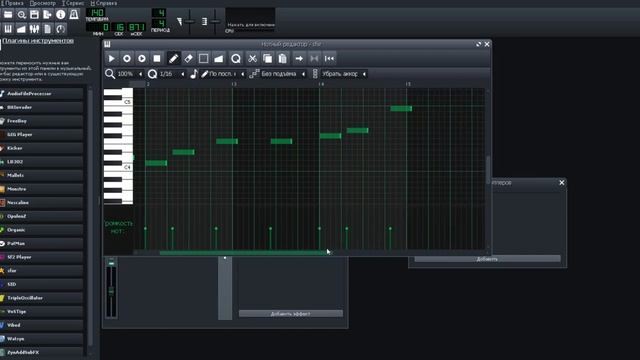Open the Сервис menu

(73, 3)
